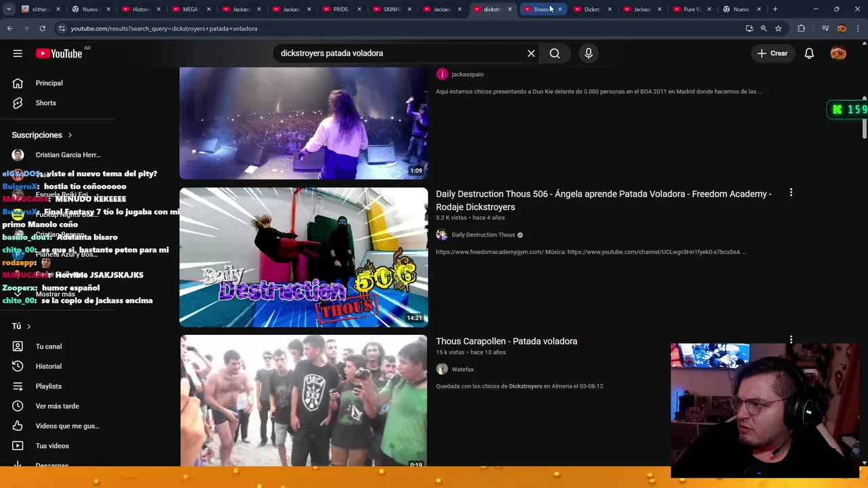Click the browser address bar URL
This screenshot has width=868, height=488.
(164, 28)
